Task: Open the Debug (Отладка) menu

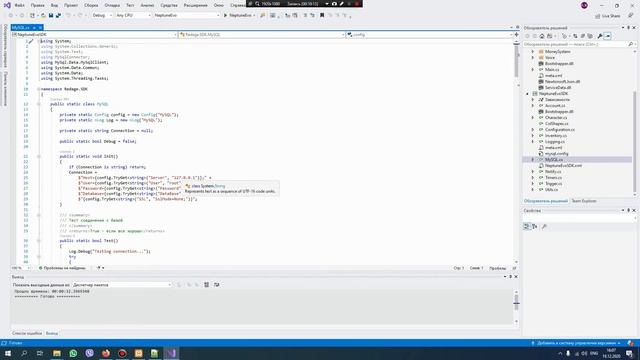Action: 112,5
